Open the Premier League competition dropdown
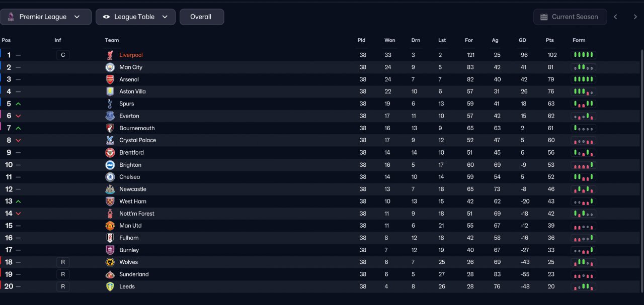The height and width of the screenshot is (305, 644). pos(46,17)
